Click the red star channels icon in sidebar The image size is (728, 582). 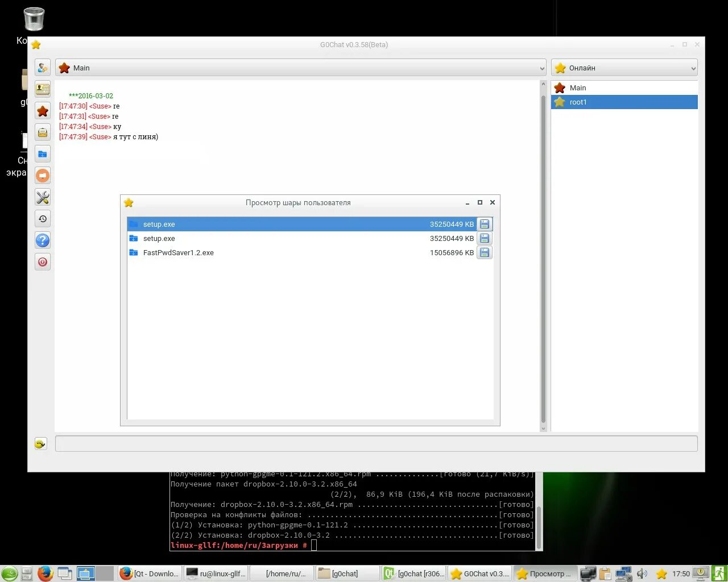43,111
